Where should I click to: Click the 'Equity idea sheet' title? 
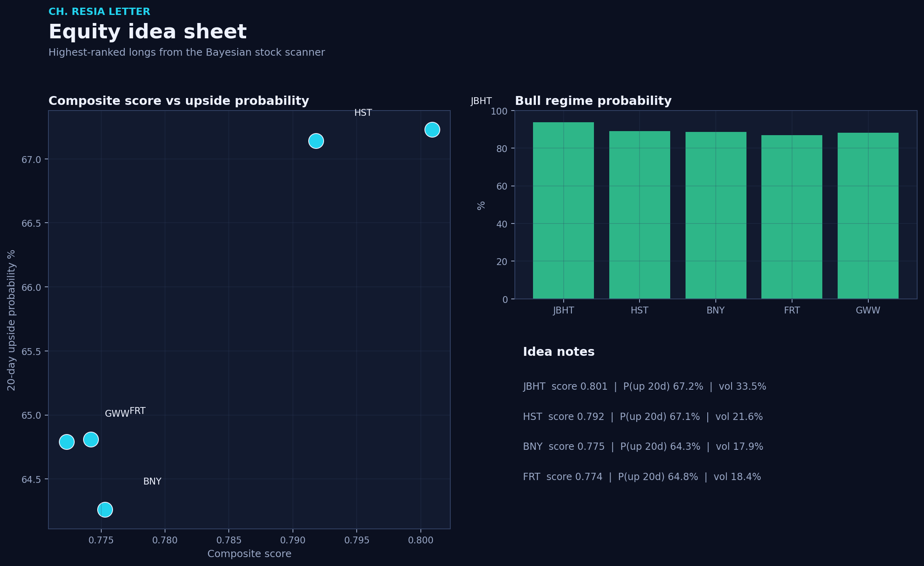pos(147,32)
